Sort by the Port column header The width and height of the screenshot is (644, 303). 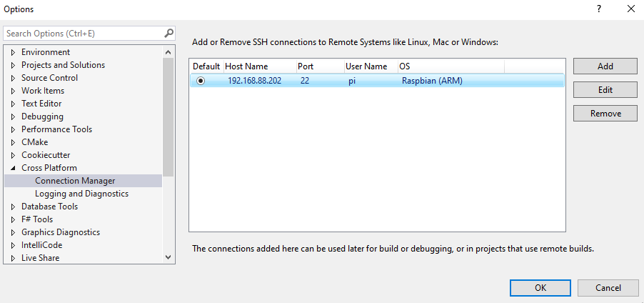coord(320,66)
